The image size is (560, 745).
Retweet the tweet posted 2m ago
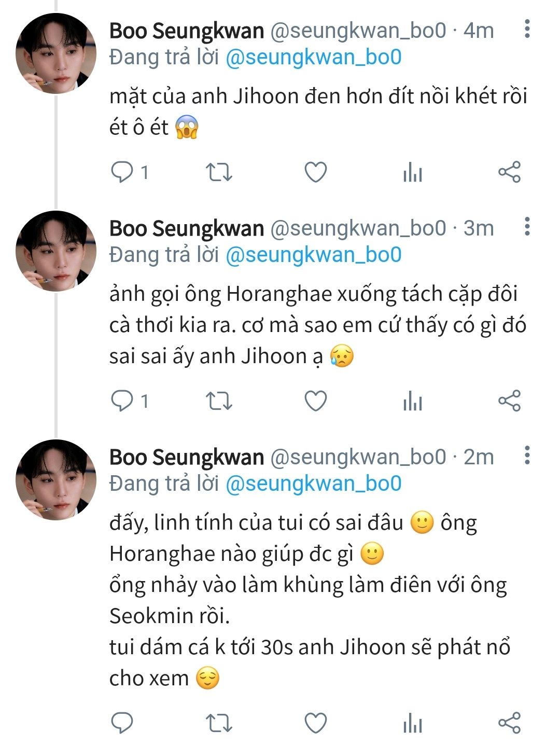coord(219,723)
